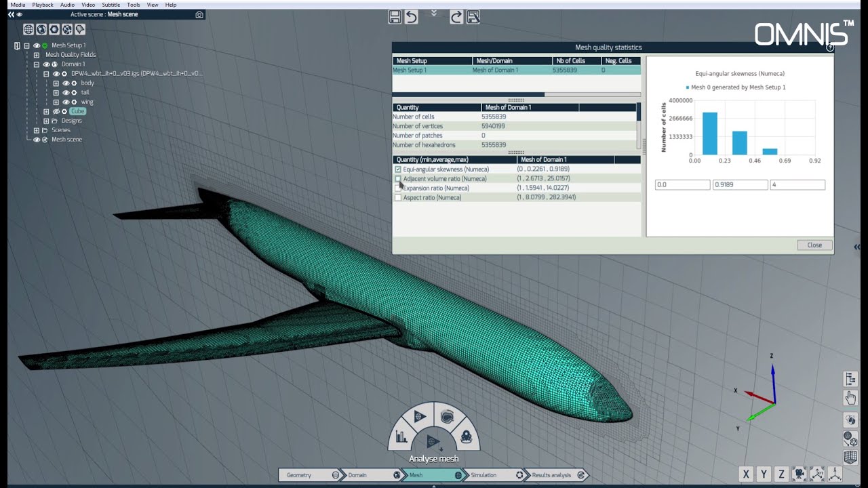This screenshot has height=488, width=868.
Task: Click the movie camera view icon
Action: click(x=800, y=474)
